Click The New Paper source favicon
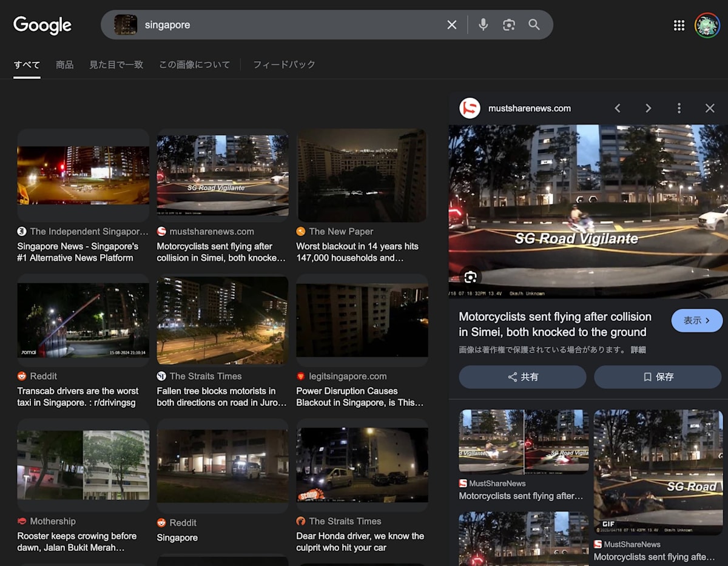 pyautogui.click(x=301, y=231)
